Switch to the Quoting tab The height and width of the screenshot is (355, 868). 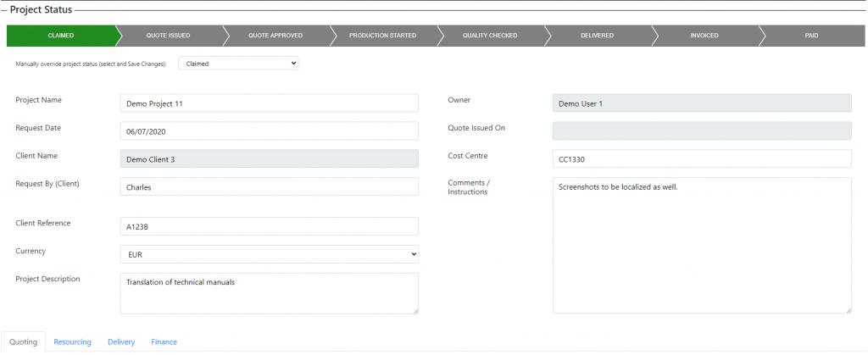pyautogui.click(x=23, y=341)
